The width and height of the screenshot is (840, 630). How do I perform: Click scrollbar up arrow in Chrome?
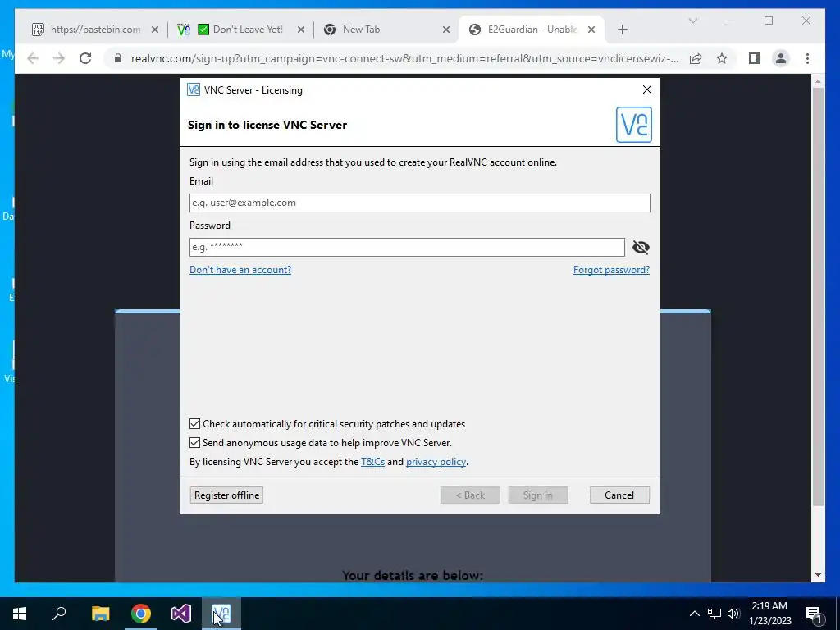[x=818, y=81]
